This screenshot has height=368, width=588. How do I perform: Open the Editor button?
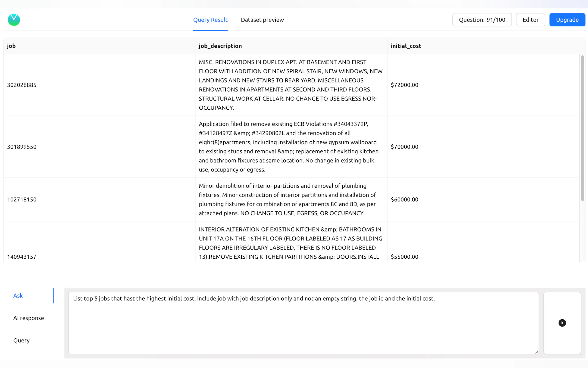coord(530,20)
